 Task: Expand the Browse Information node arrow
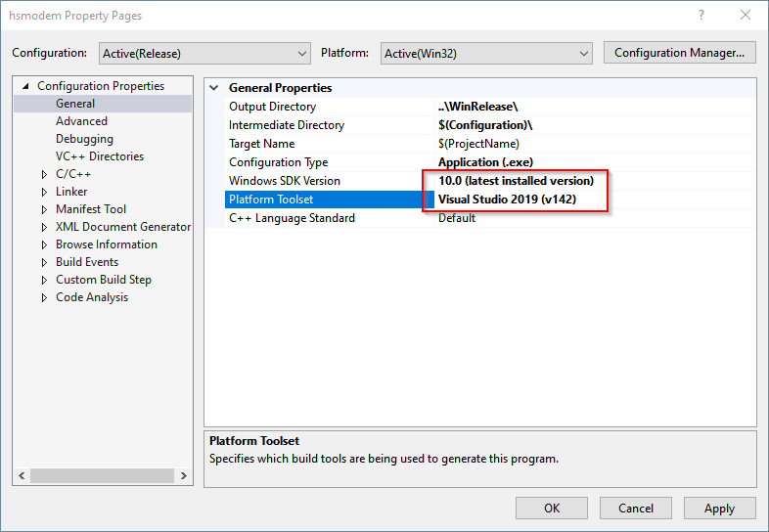pos(44,244)
